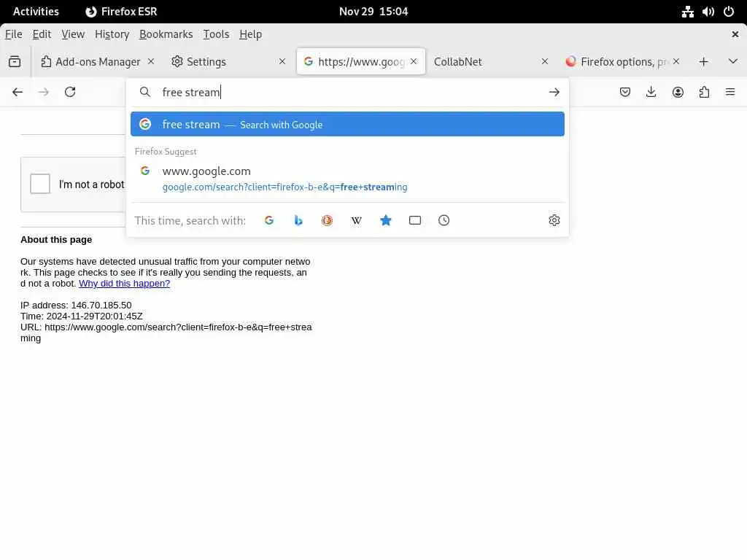
Task: Go back using the back arrow
Action: pos(18,92)
